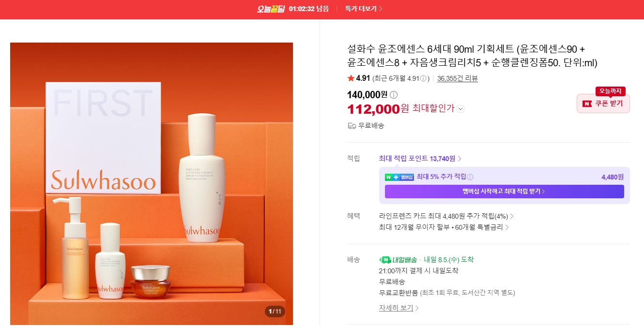The image size is (644, 326).
Task: Click the free shipping truck icon
Action: [x=352, y=126]
